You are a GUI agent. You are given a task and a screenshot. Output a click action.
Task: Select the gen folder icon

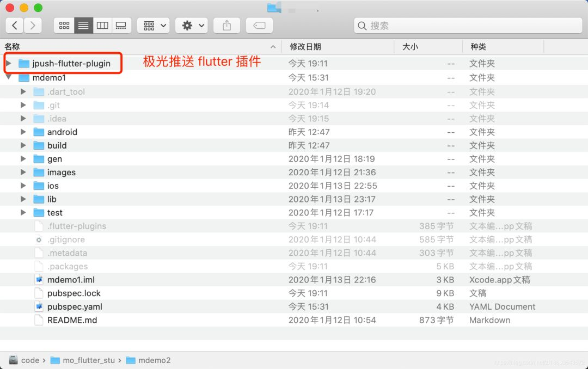point(39,158)
